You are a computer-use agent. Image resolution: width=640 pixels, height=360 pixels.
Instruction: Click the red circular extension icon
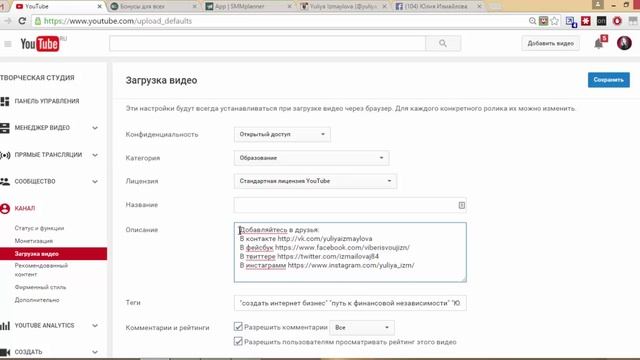[617, 21]
